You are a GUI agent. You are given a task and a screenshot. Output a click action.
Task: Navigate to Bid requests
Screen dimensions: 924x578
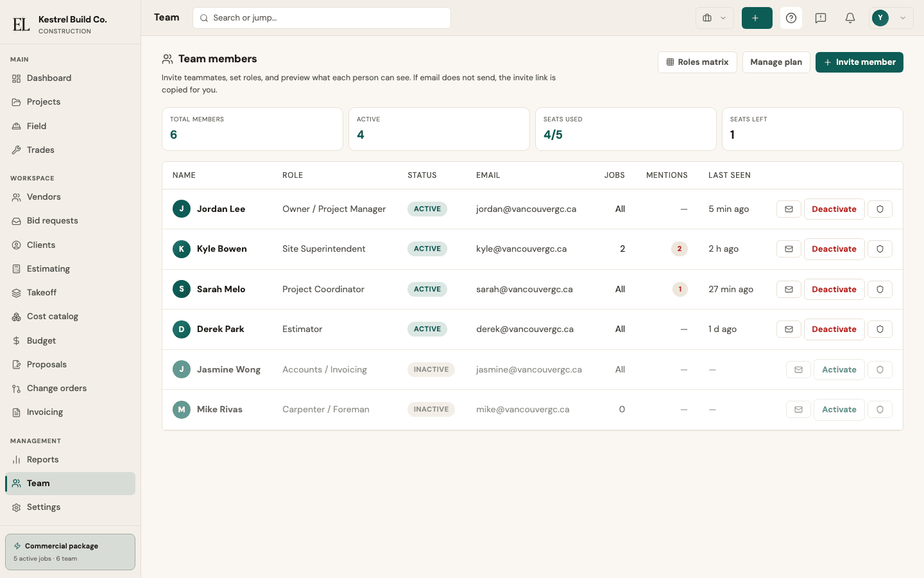point(70,221)
